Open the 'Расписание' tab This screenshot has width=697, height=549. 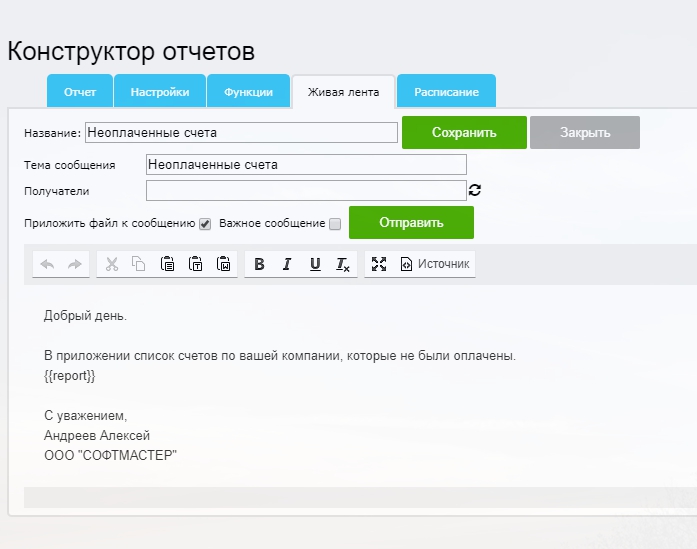[x=446, y=92]
